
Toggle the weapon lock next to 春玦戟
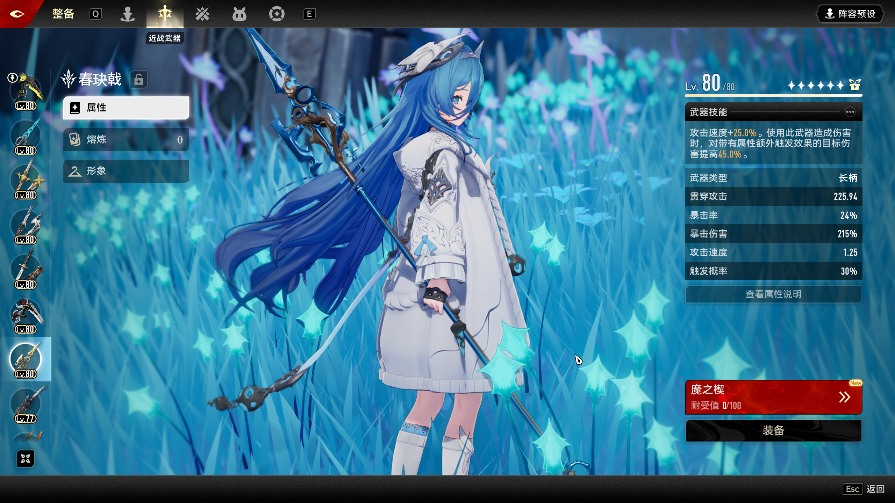(139, 79)
